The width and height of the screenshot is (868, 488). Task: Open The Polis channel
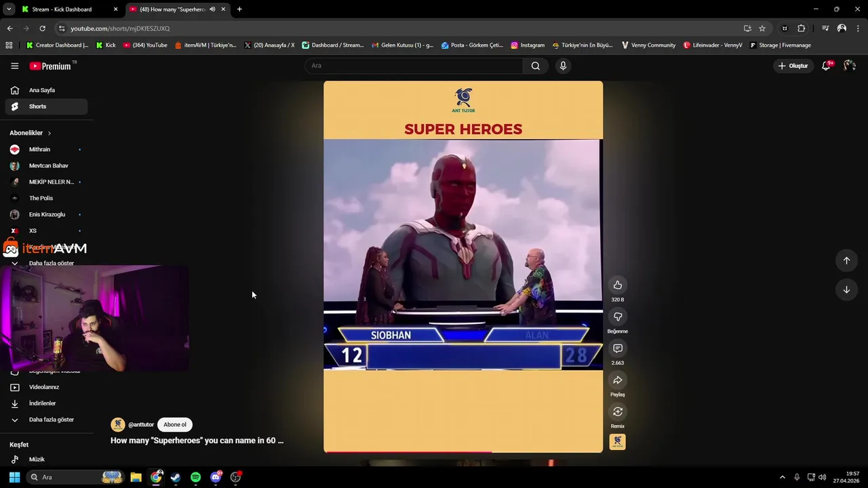tap(46, 198)
